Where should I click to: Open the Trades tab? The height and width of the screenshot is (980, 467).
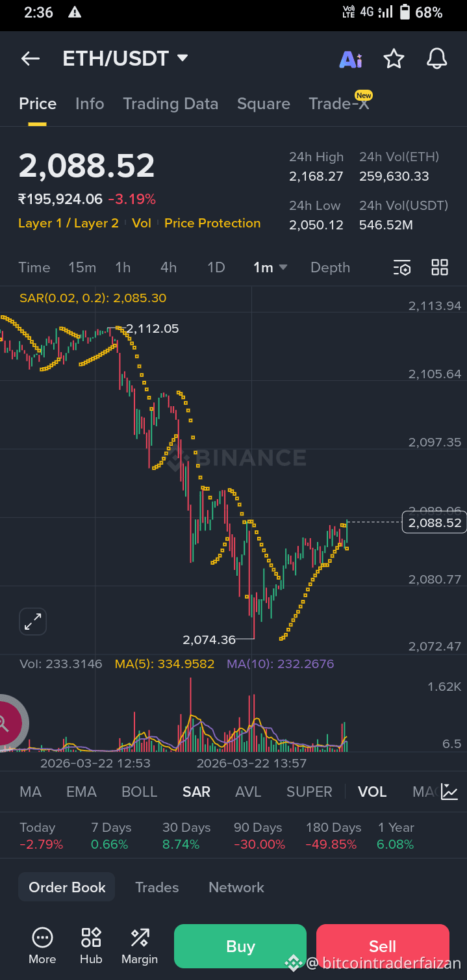tap(157, 887)
